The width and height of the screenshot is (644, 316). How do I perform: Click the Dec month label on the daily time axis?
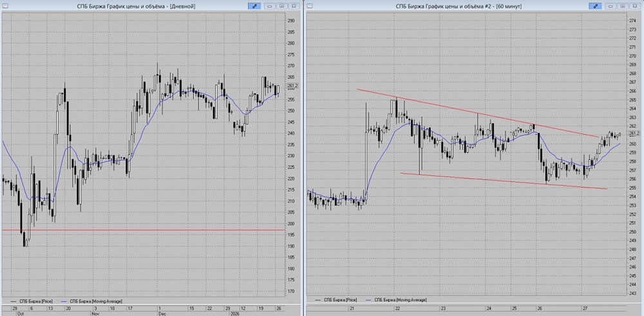(x=162, y=313)
